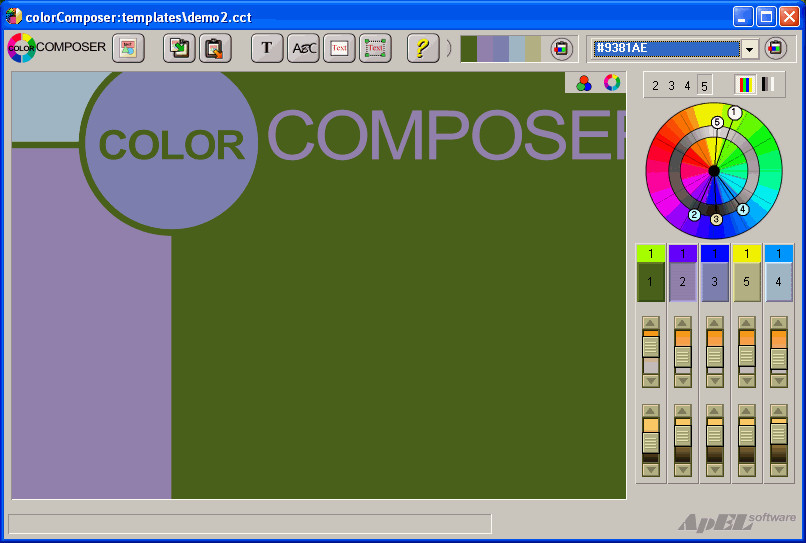Click color wheel handle number 5
The image size is (806, 543).
pos(717,122)
